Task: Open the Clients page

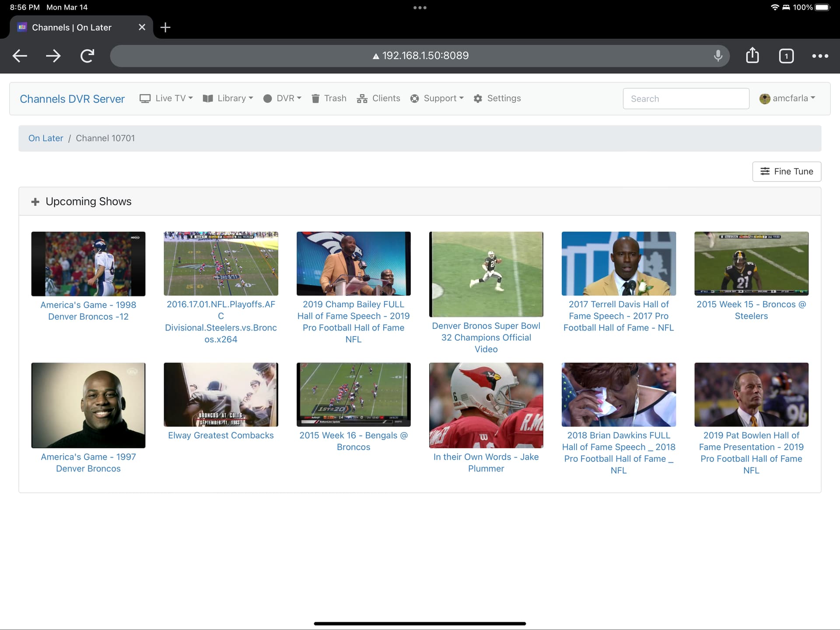Action: [378, 99]
